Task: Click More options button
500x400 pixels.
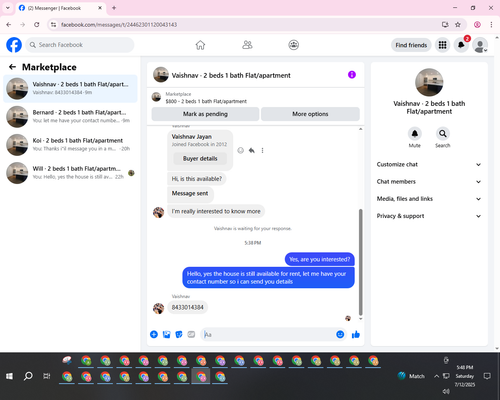Action: tap(310, 114)
